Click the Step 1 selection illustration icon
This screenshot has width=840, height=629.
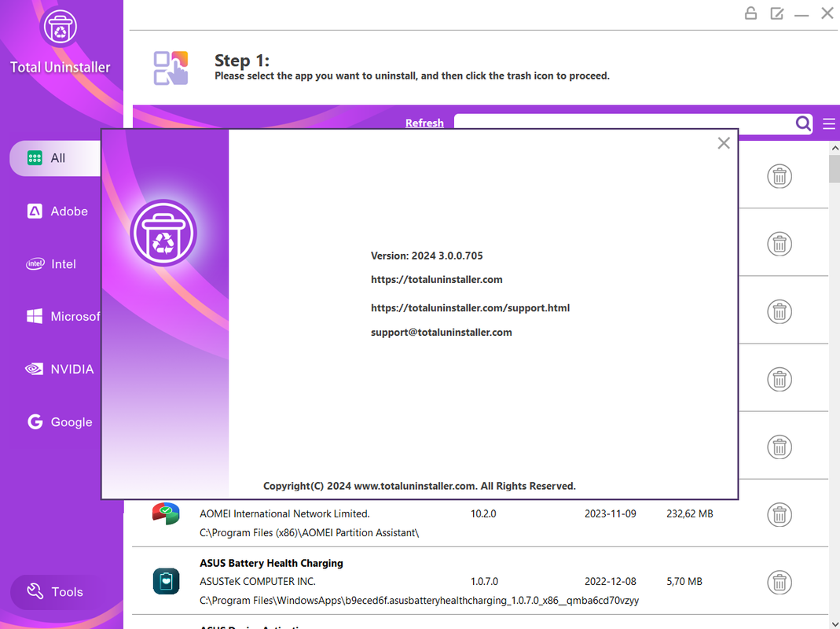171,68
